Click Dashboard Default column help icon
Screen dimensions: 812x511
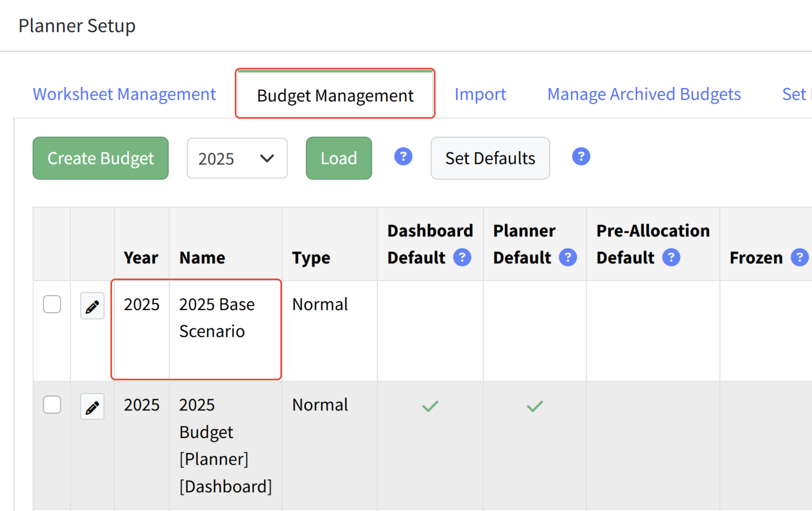pos(462,258)
